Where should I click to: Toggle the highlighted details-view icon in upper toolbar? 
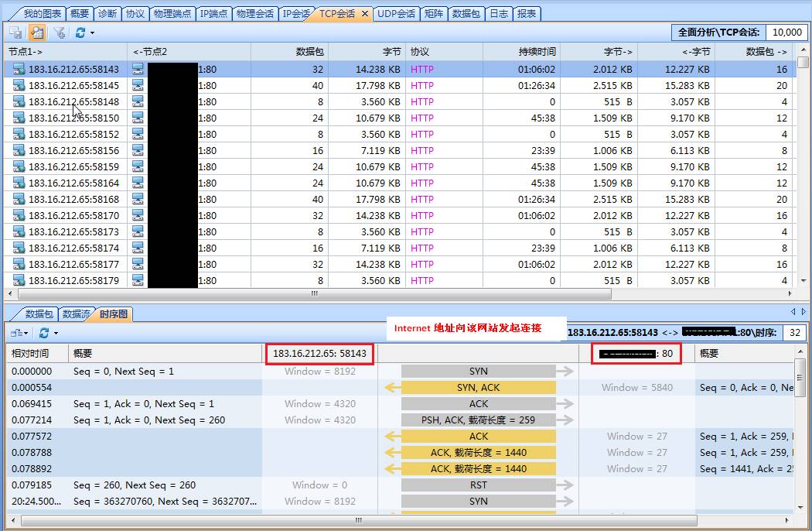click(36, 33)
